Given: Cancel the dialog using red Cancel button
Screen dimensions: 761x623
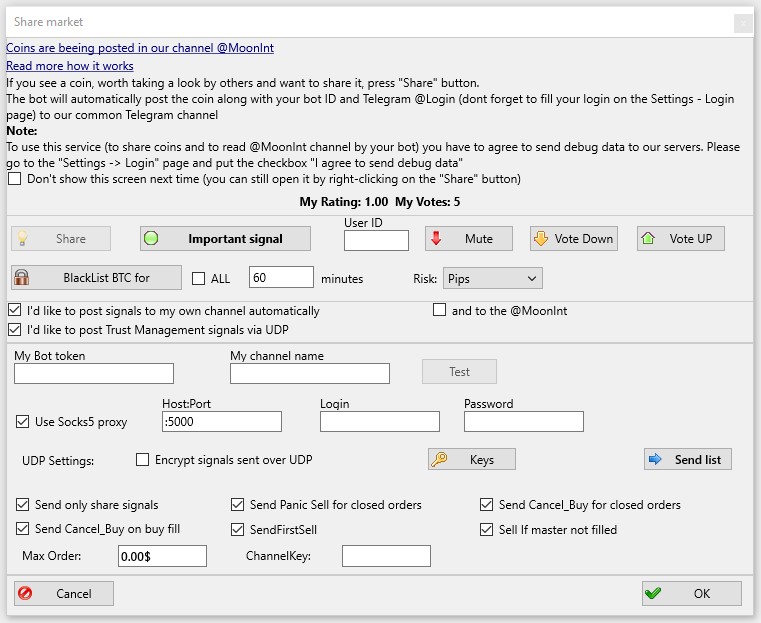Looking at the screenshot, I should click(64, 593).
